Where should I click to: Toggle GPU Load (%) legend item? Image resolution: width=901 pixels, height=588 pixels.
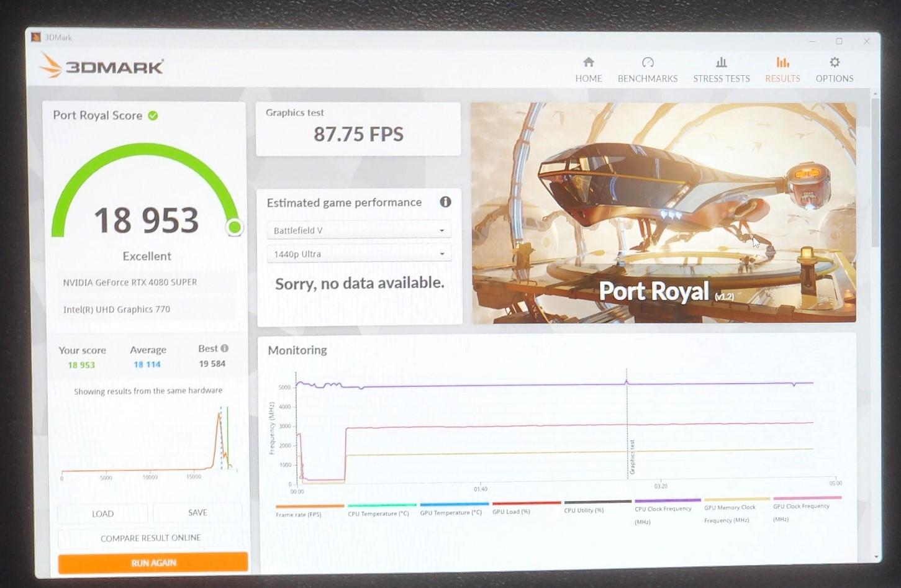pyautogui.click(x=525, y=509)
